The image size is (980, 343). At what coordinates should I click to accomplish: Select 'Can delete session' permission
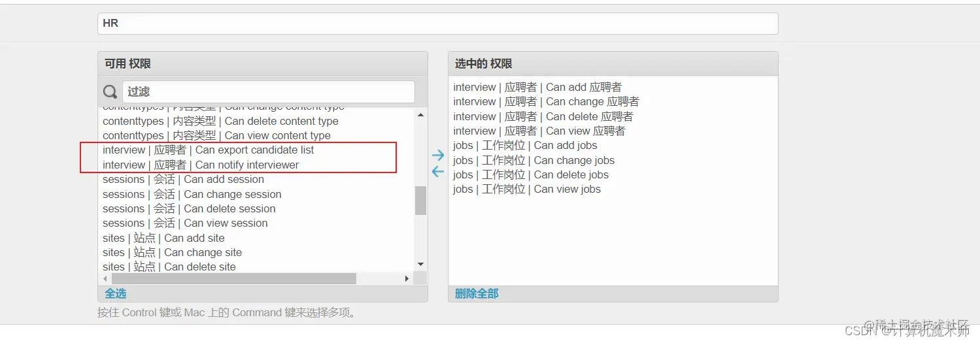click(x=189, y=208)
